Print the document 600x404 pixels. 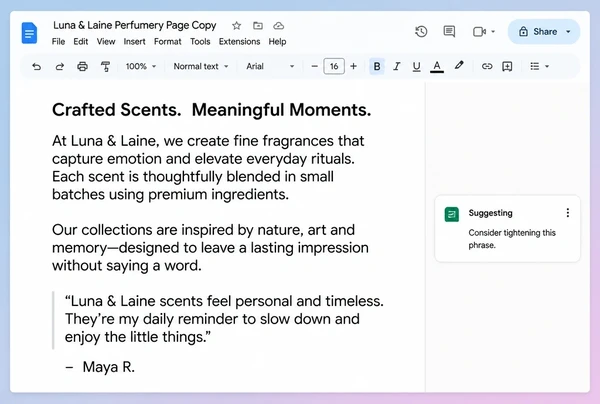pos(82,67)
